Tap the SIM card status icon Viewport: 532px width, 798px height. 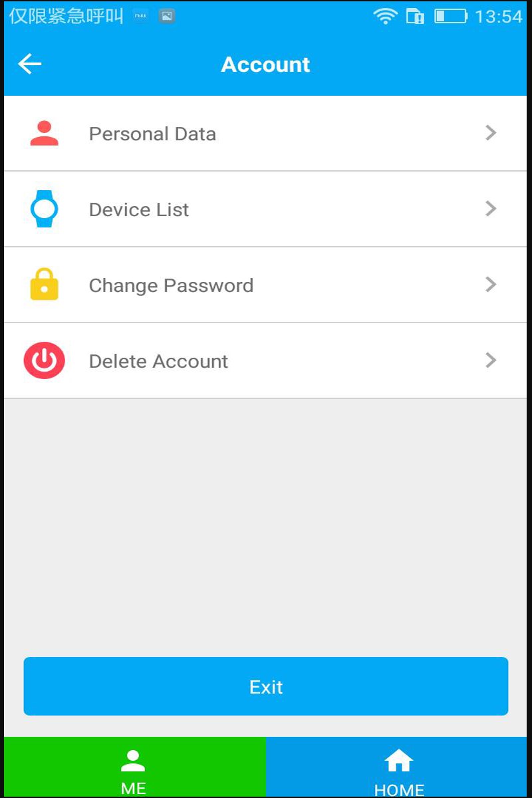pos(415,16)
